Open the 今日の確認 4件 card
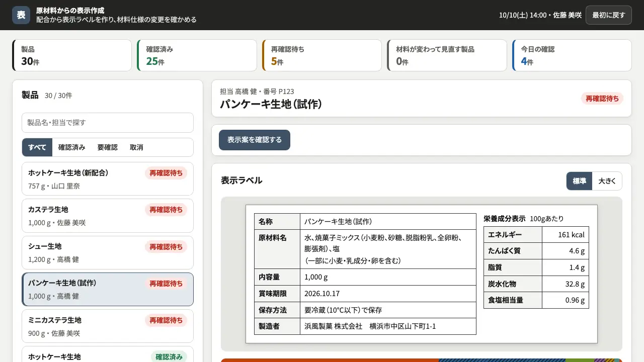Viewport: 644px width, 362px height. [572, 55]
